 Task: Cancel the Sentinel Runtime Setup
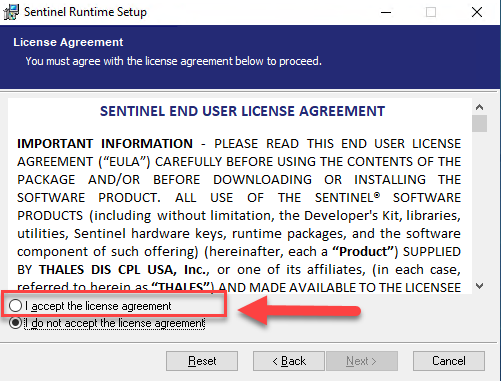(x=449, y=361)
